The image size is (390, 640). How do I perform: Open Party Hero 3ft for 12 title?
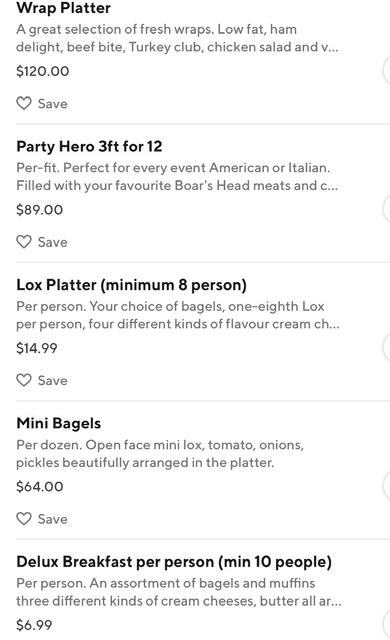89,146
